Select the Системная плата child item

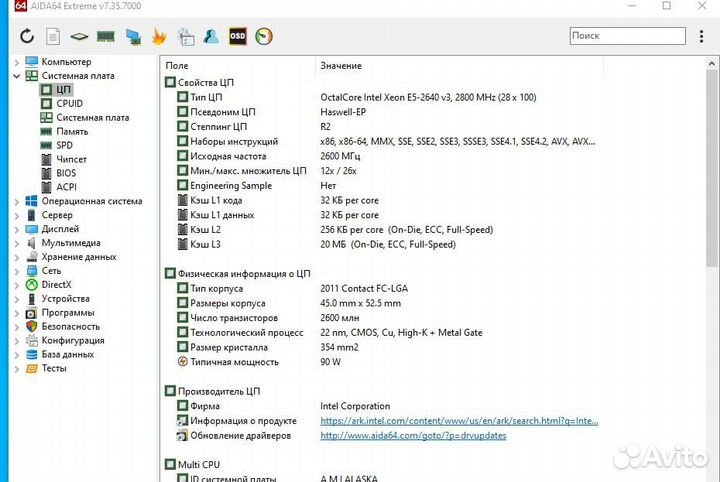pyautogui.click(x=93, y=118)
